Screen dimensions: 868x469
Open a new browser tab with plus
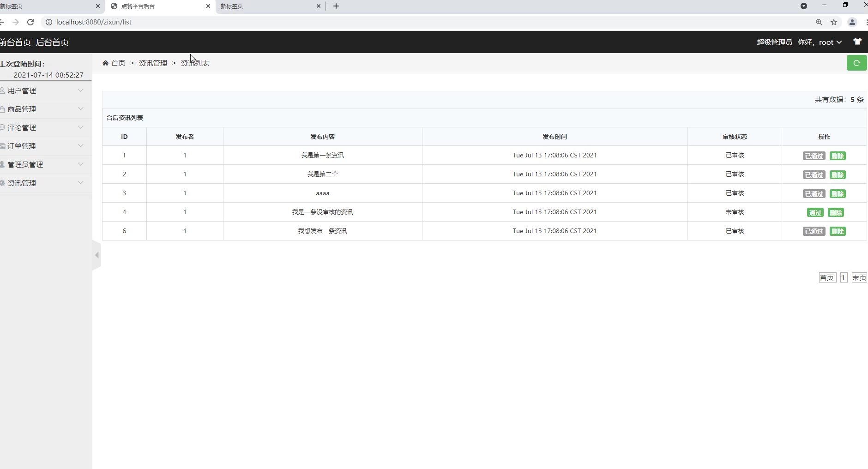[x=336, y=6]
